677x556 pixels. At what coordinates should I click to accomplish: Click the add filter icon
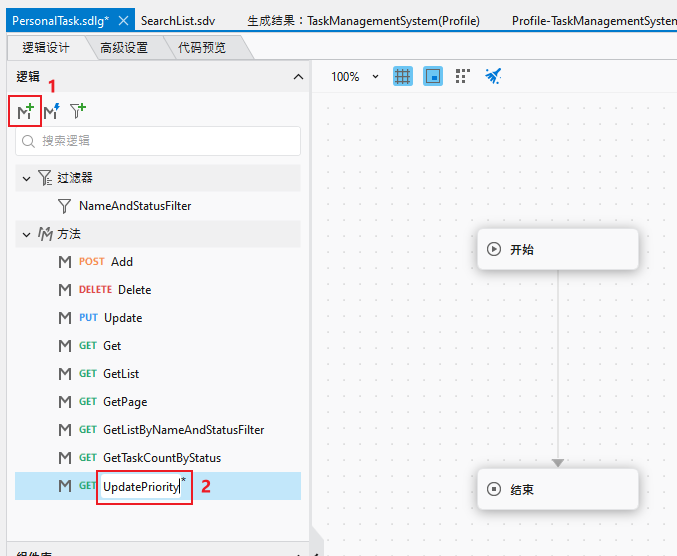click(77, 111)
